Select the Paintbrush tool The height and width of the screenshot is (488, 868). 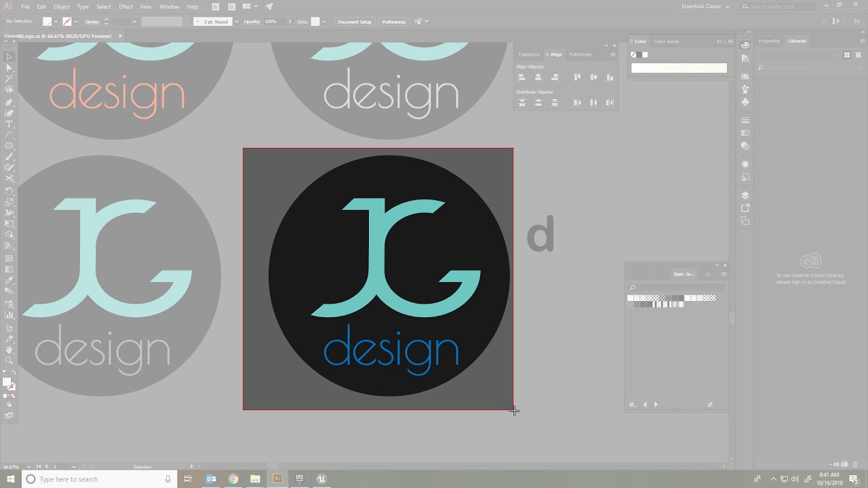9,157
